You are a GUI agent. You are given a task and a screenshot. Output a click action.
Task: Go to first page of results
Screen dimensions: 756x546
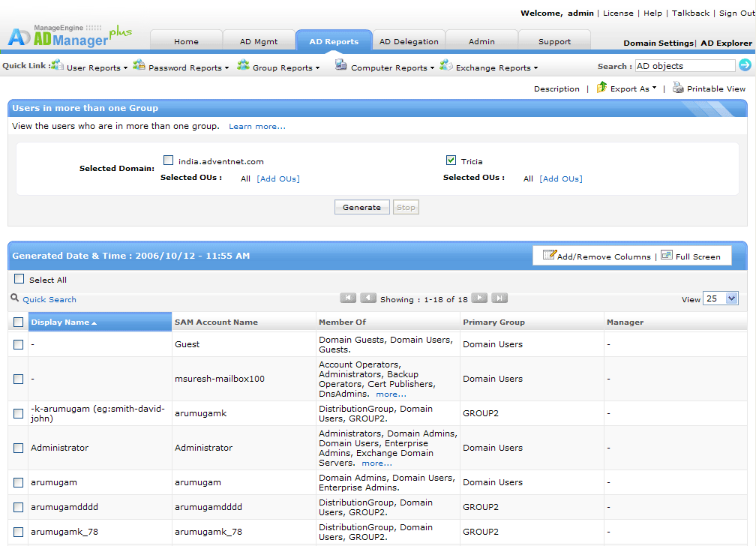[x=348, y=298]
